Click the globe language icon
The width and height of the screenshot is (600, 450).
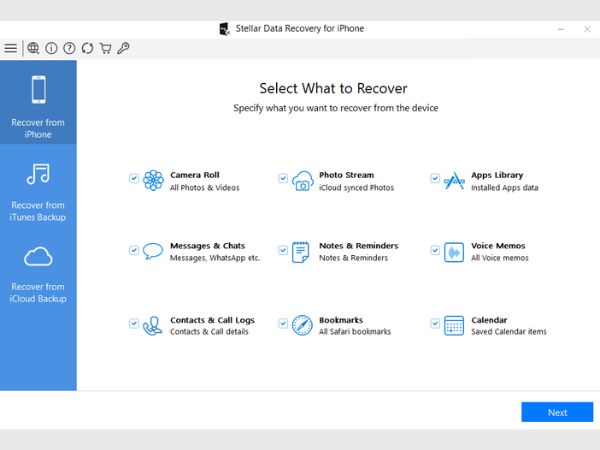[33, 48]
